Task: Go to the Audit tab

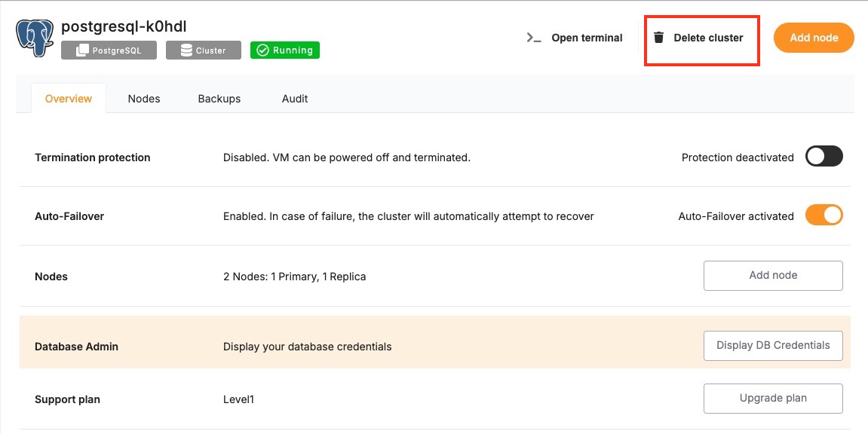Action: (x=295, y=99)
